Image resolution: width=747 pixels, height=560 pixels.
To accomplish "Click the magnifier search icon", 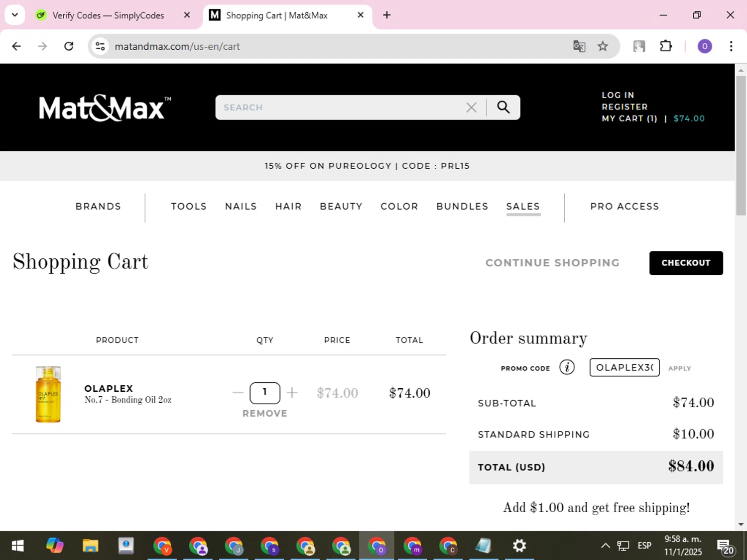I will (503, 108).
